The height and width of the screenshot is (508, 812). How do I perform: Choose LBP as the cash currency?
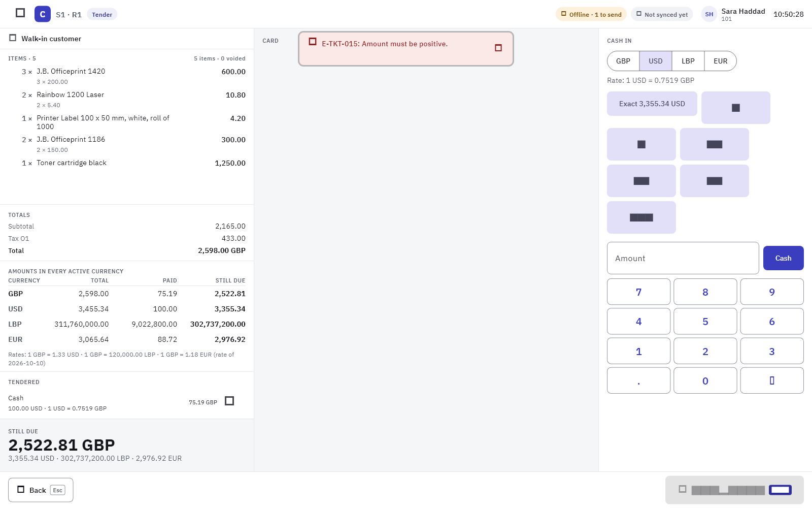click(x=688, y=61)
